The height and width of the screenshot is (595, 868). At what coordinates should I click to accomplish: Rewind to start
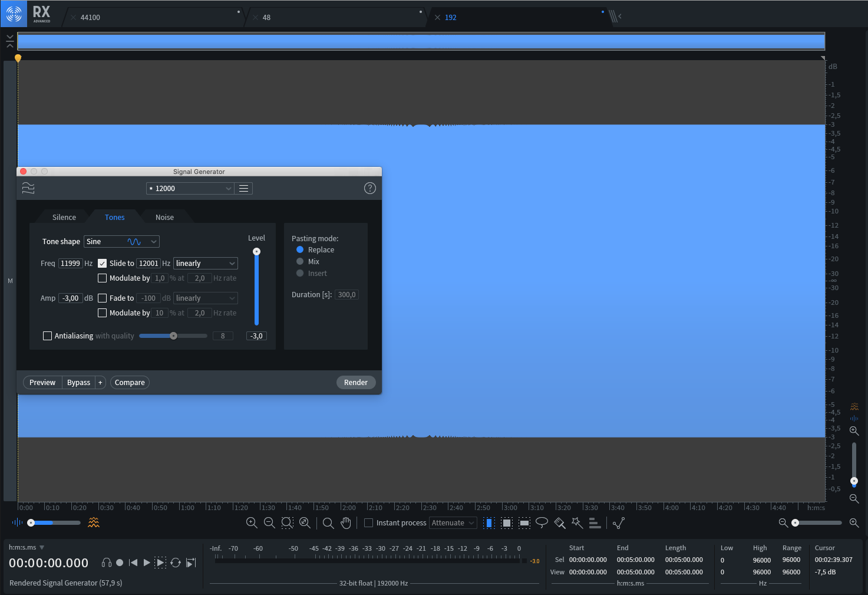(x=133, y=563)
